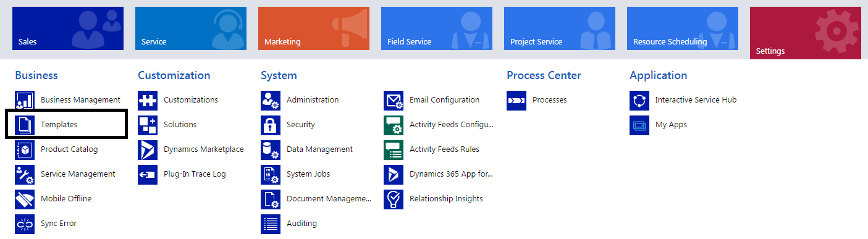Image resolution: width=868 pixels, height=239 pixels.
Task: Click the Business Management chart icon
Action: click(25, 100)
